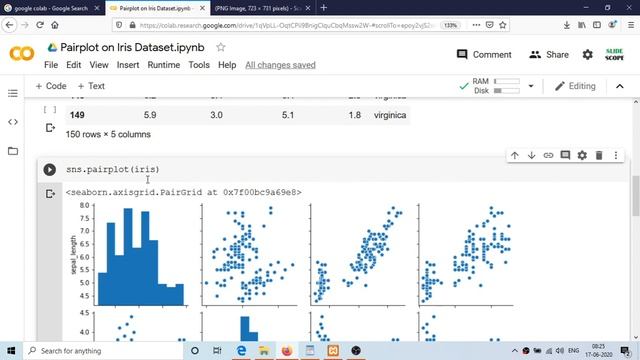Open cell settings gear icon

(582, 156)
